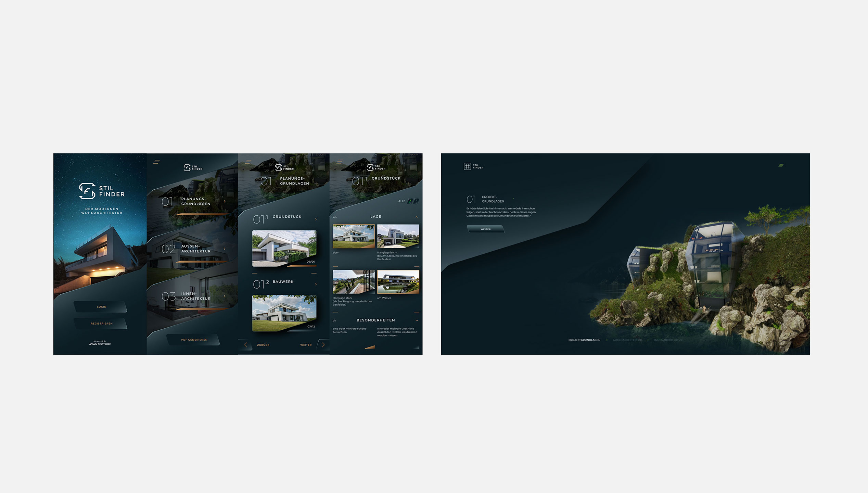The width and height of the screenshot is (868, 493).
Task: Open the 01.1 Grundstück section chevron
Action: coord(316,219)
